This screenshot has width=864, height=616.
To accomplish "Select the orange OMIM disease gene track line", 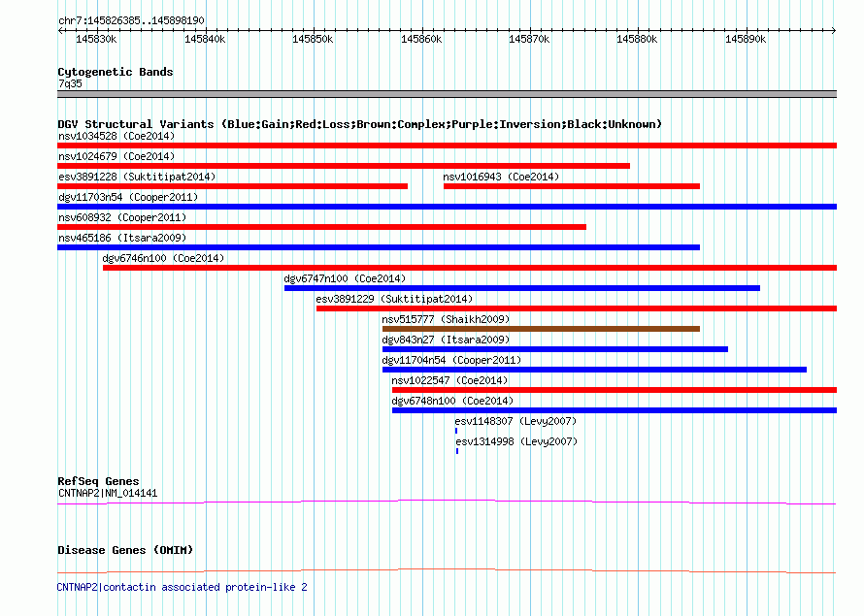I will tap(447, 570).
